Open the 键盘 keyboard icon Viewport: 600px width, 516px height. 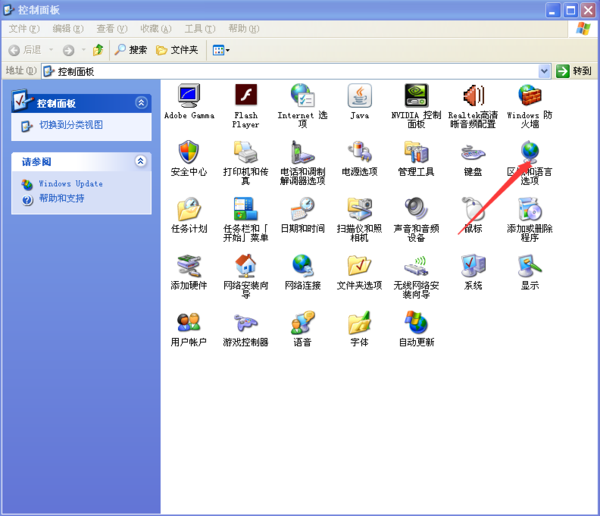(473, 152)
